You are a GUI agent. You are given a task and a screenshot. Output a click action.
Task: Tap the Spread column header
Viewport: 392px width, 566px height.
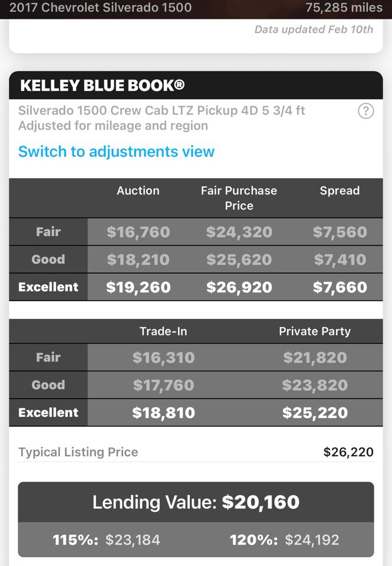[x=340, y=190]
